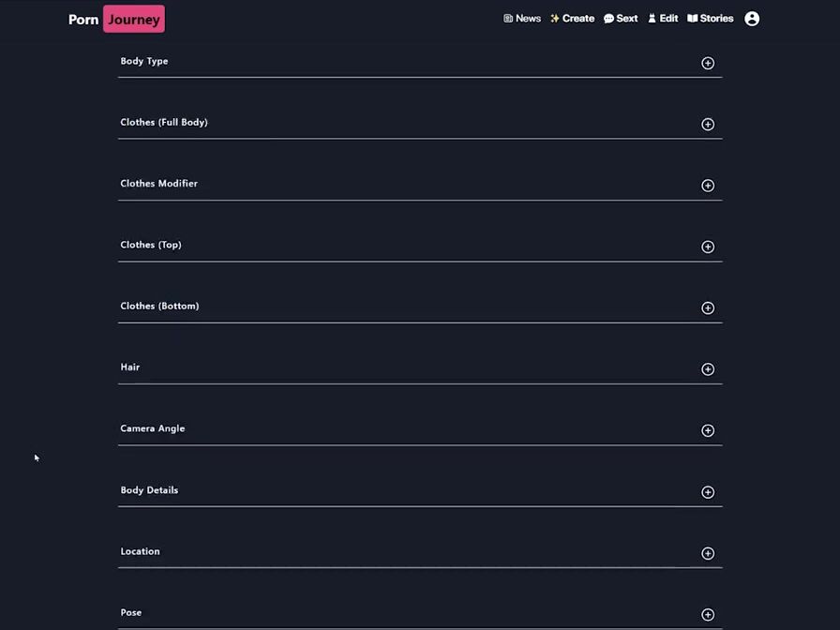This screenshot has height=630, width=840.
Task: Go to the Create page
Action: pyautogui.click(x=572, y=19)
